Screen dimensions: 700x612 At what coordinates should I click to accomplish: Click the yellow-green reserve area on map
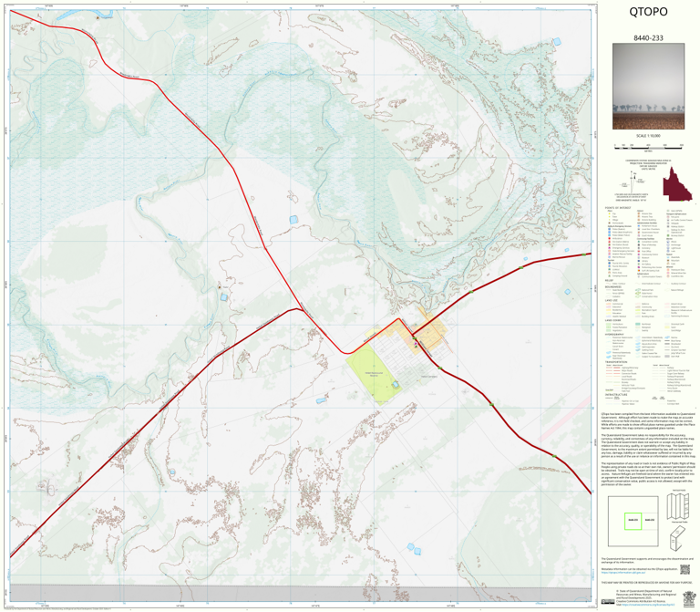374,376
